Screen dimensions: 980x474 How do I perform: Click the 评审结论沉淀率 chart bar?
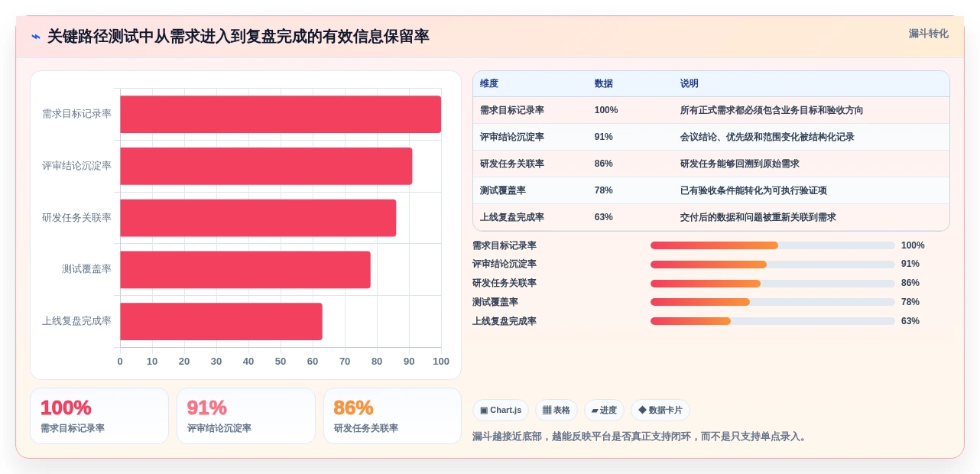click(266, 166)
